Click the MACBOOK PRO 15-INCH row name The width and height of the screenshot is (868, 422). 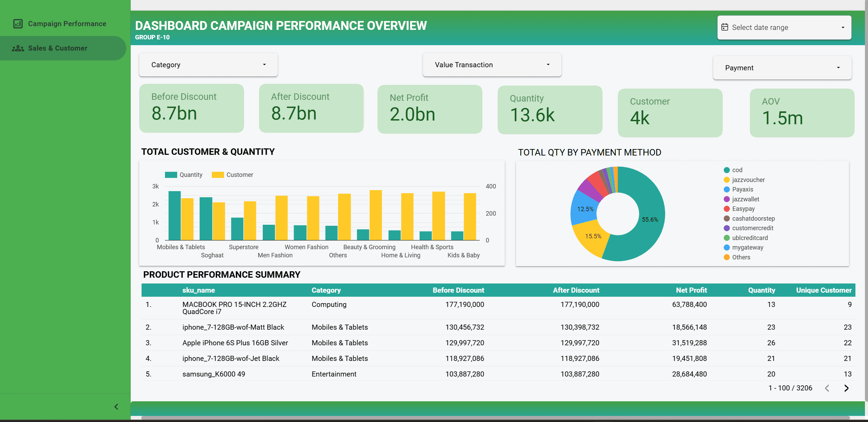point(234,308)
